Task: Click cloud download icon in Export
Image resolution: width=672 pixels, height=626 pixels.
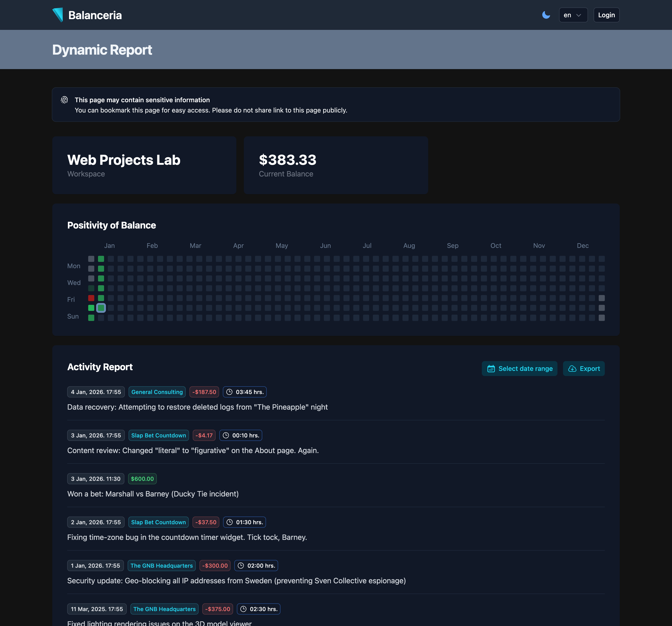Action: 572,369
